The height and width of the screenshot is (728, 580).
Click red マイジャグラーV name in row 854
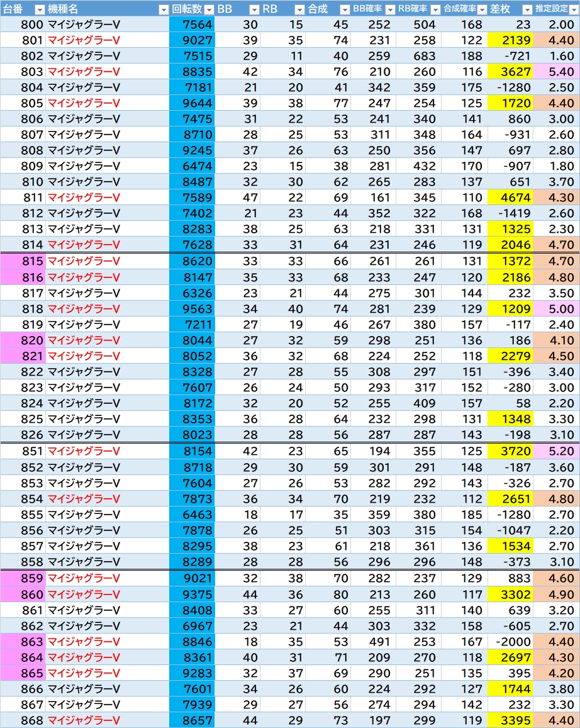pyautogui.click(x=84, y=499)
